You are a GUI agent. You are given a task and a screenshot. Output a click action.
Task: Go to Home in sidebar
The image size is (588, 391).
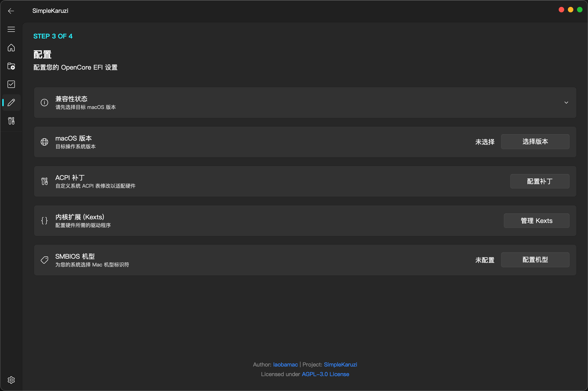[x=11, y=48]
